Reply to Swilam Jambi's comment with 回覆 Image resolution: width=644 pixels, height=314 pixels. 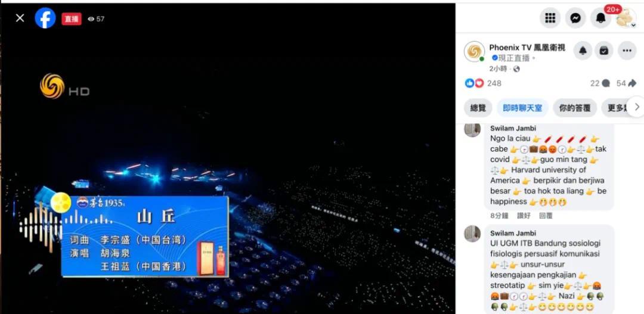click(x=546, y=216)
